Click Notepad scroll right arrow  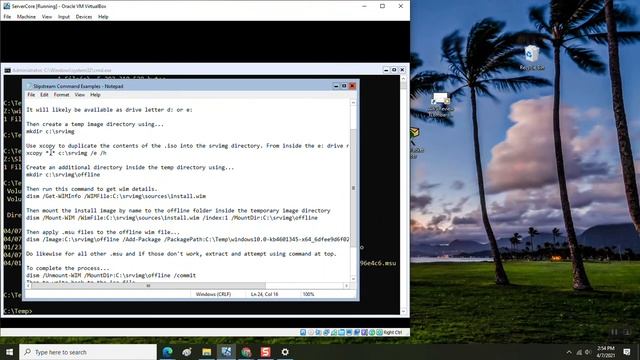347,286
